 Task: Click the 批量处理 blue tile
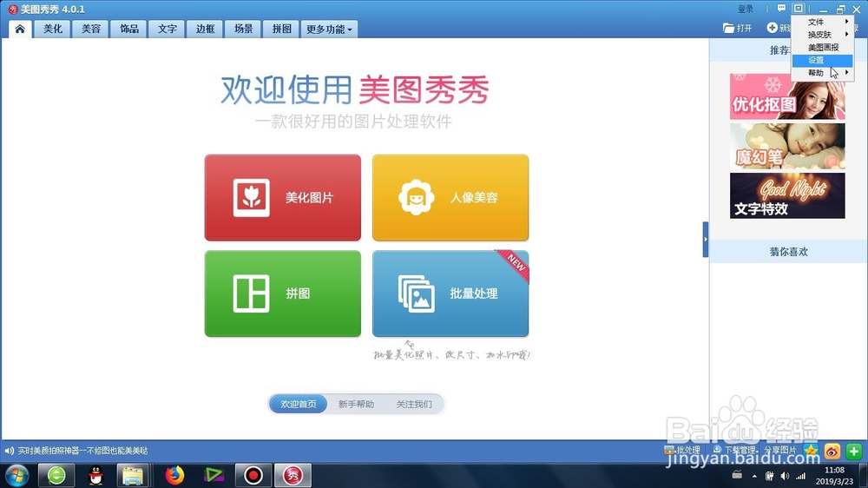[x=450, y=293]
